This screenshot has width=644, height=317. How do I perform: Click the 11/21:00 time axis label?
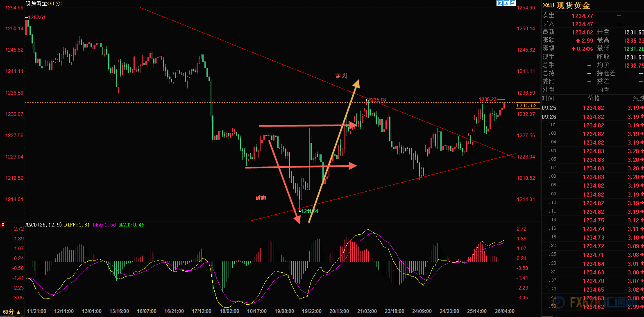[x=36, y=311]
